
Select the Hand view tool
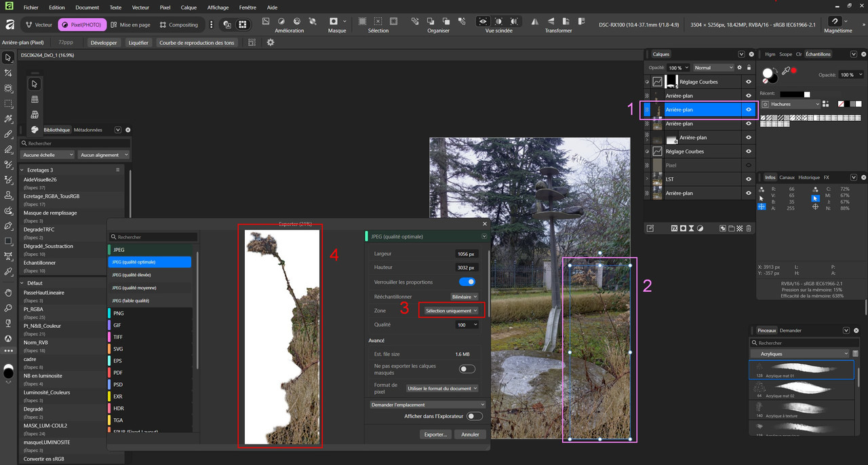(x=8, y=293)
